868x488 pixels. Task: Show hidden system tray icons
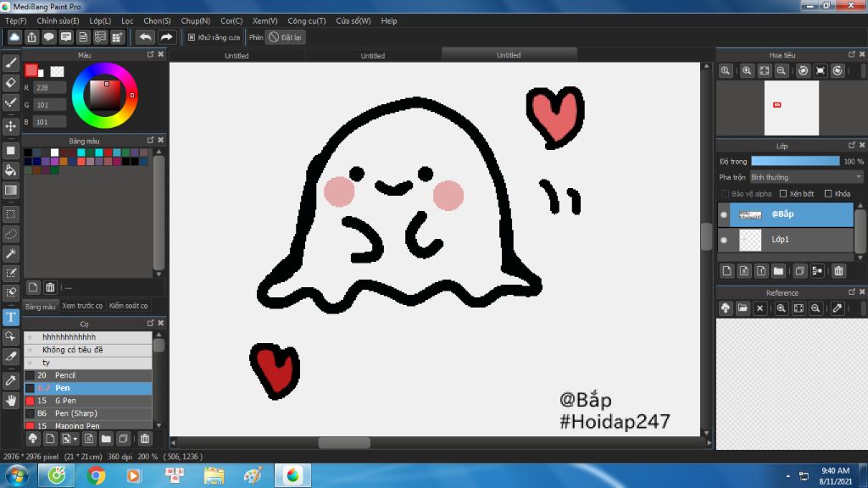pyautogui.click(x=787, y=476)
